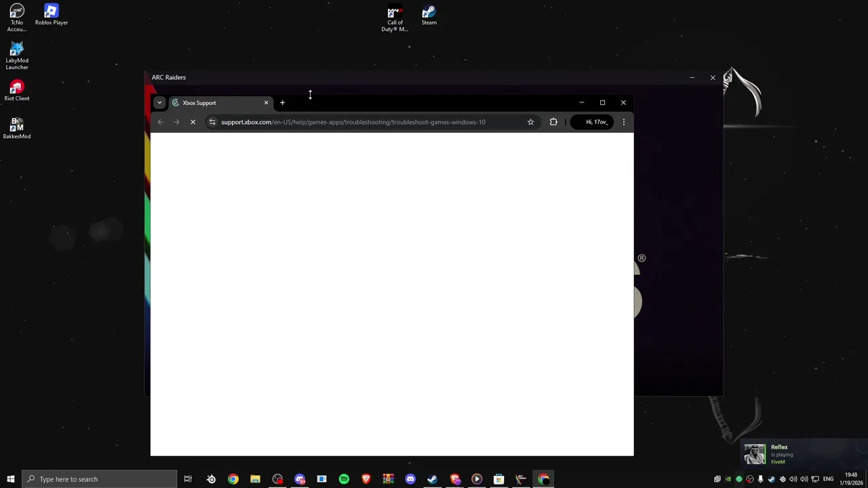Image resolution: width=868 pixels, height=488 pixels.
Task: Click microphone icon in system tray
Action: (760, 479)
